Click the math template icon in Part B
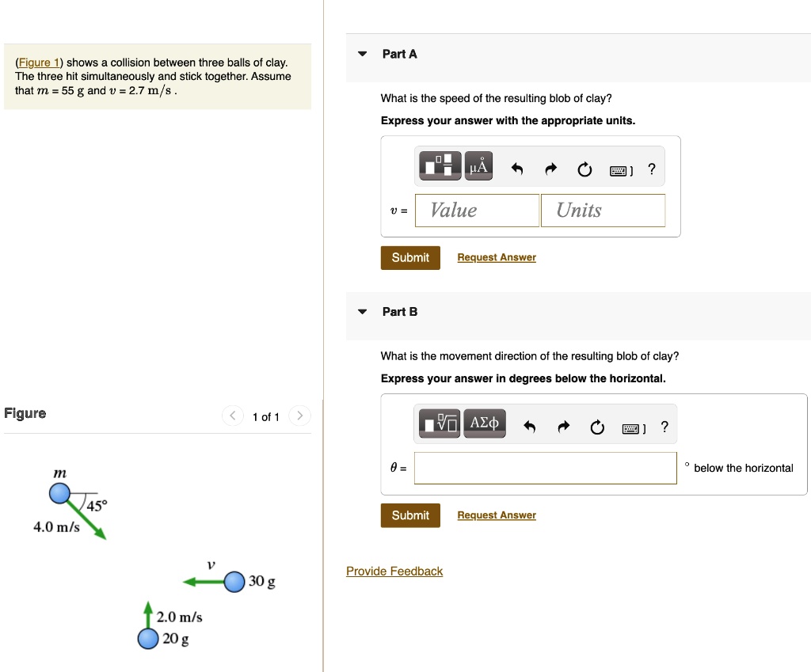This screenshot has height=672, width=811. [x=440, y=423]
